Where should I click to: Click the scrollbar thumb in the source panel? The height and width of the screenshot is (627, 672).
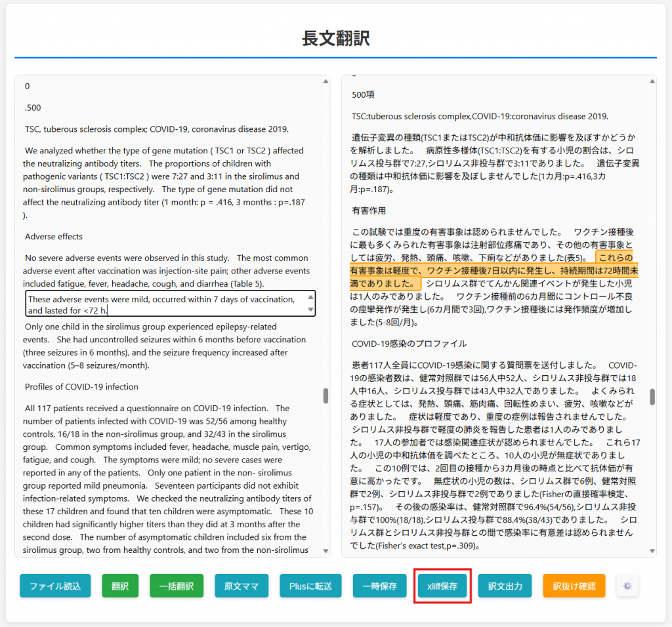325,395
